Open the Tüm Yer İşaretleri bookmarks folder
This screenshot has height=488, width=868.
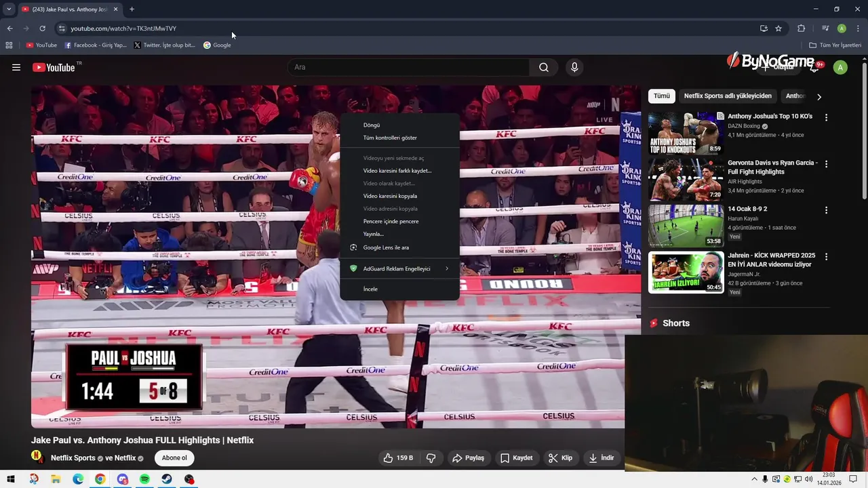click(x=835, y=45)
